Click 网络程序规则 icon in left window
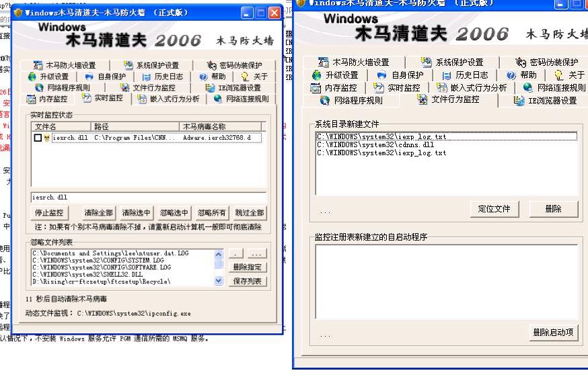Viewport: 588px width, 381px height. (40, 87)
